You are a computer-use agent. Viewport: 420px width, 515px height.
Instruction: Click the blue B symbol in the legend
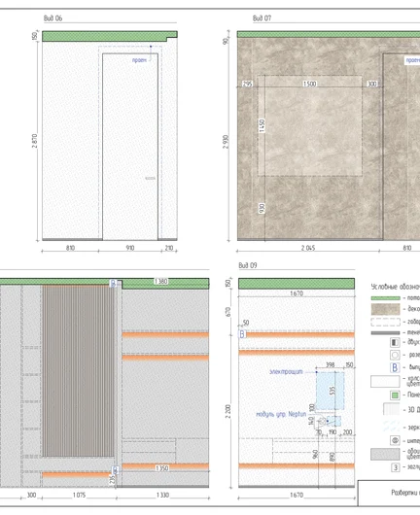[x=395, y=367]
